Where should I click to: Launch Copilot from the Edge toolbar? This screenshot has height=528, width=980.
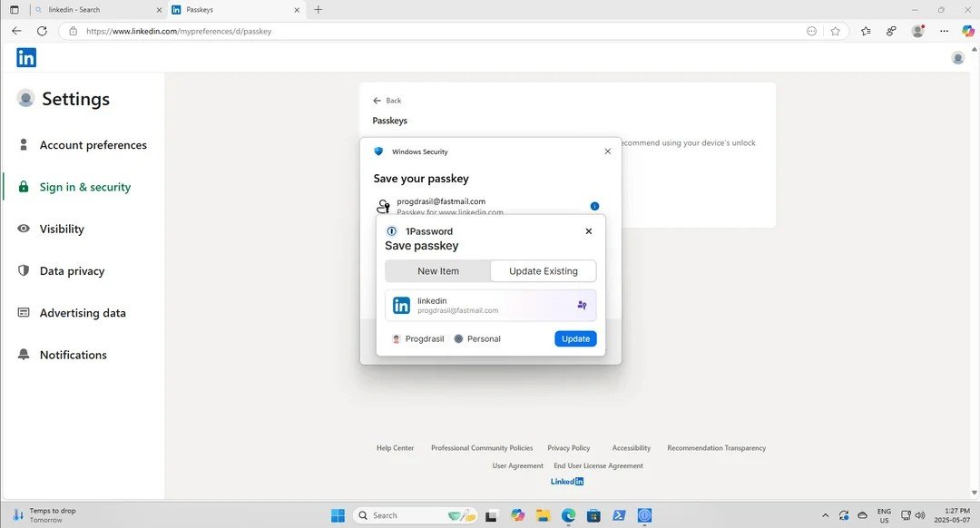[967, 31]
